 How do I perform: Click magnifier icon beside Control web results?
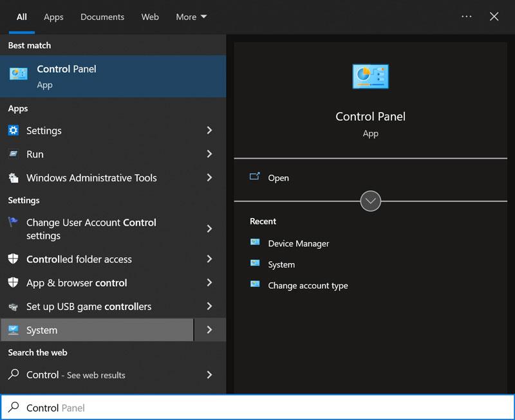[x=14, y=374]
